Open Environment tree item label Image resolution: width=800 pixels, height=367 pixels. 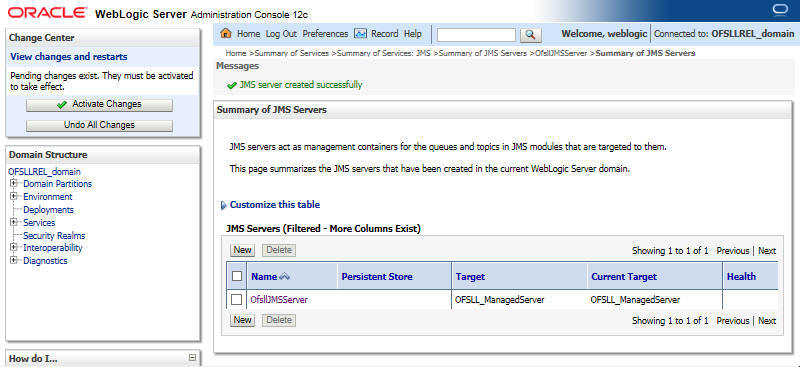(48, 197)
